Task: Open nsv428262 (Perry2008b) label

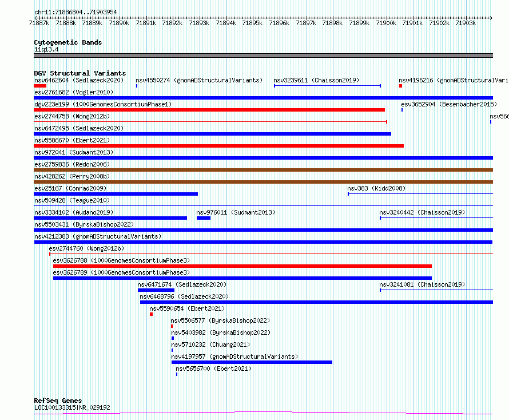Action: (x=72, y=176)
